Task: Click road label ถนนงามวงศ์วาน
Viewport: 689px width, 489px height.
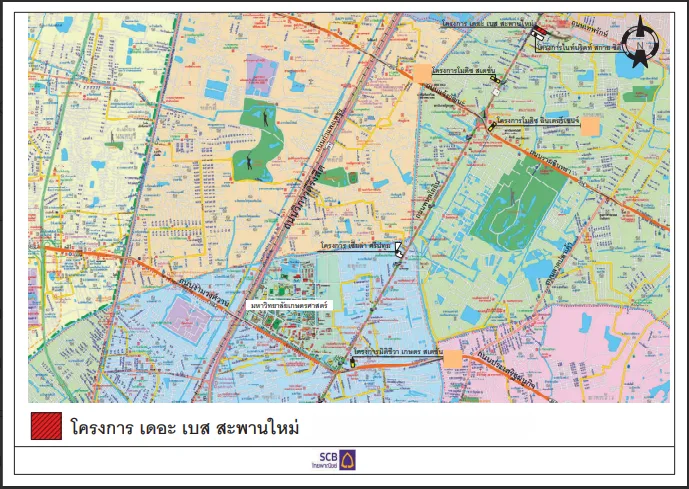Action: 203,293
